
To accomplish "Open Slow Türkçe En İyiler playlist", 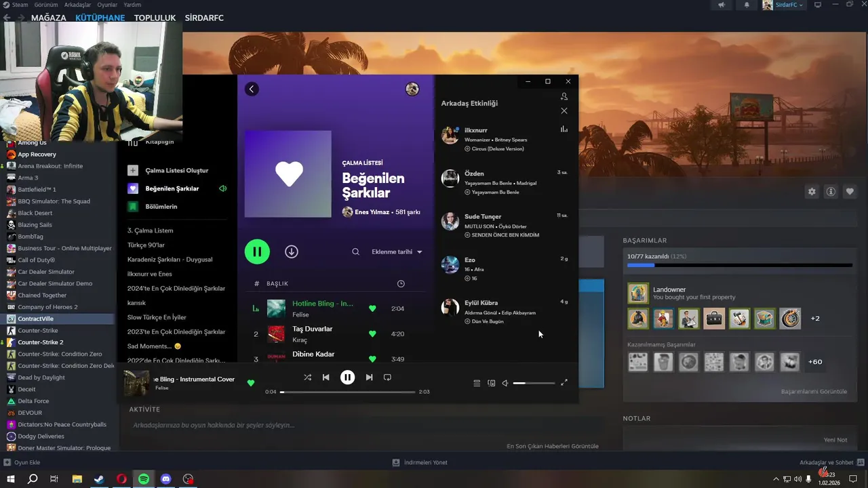I will pos(157,317).
